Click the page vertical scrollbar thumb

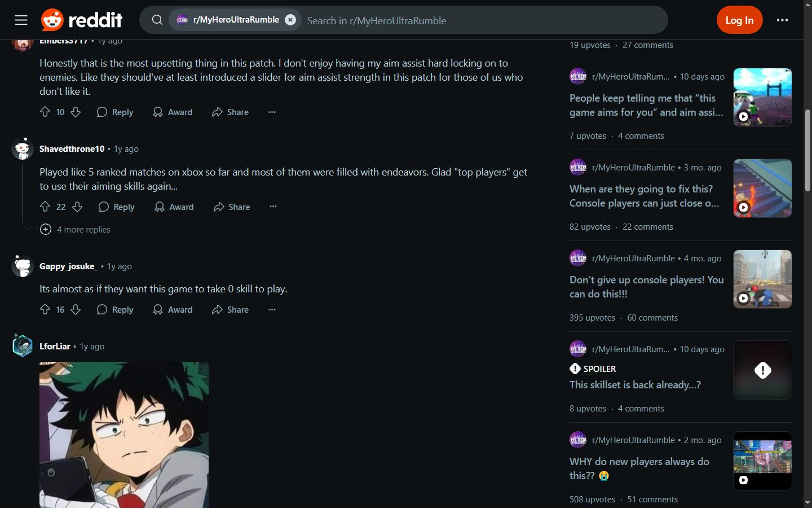[807, 151]
